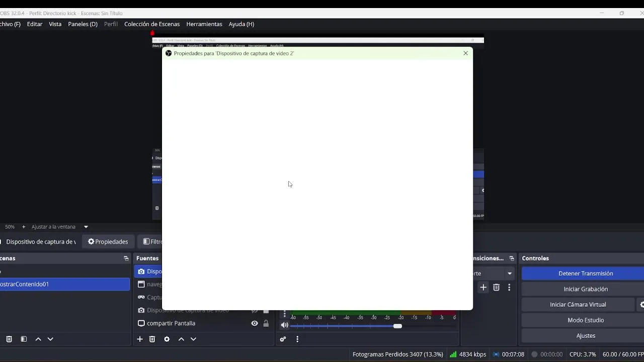The height and width of the screenshot is (362, 644).
Task: Click the green bitrate bars icon
Action: tap(453, 354)
